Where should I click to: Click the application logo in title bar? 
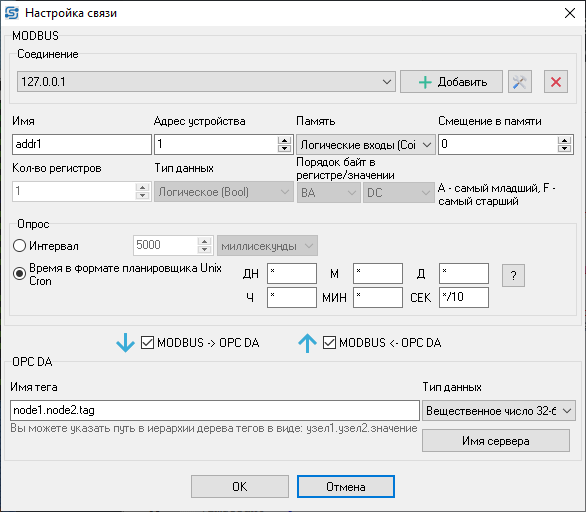pos(12,13)
